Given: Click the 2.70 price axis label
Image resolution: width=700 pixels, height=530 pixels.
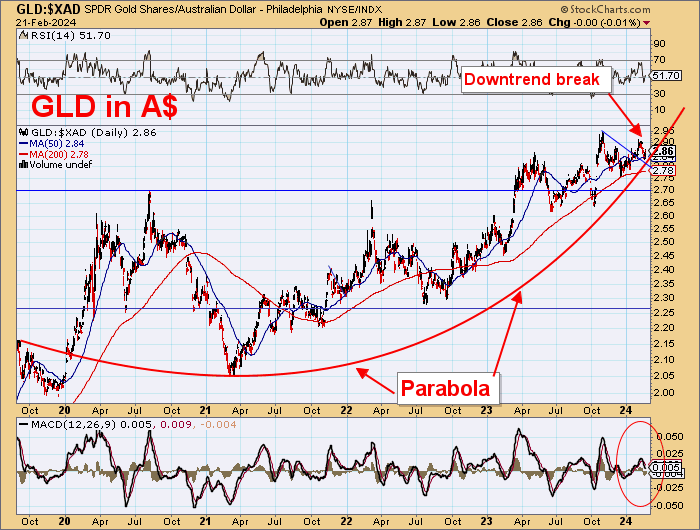Looking at the screenshot, I should [x=662, y=190].
